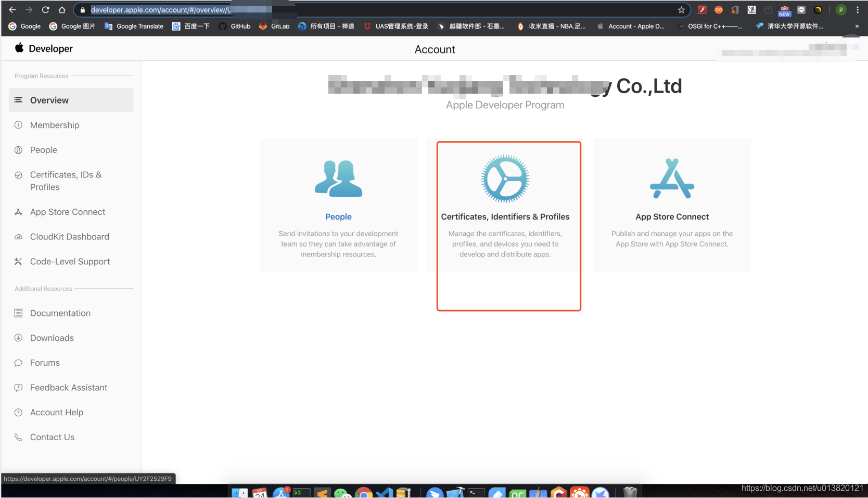Open the Google 图片 bookmark

[72, 26]
